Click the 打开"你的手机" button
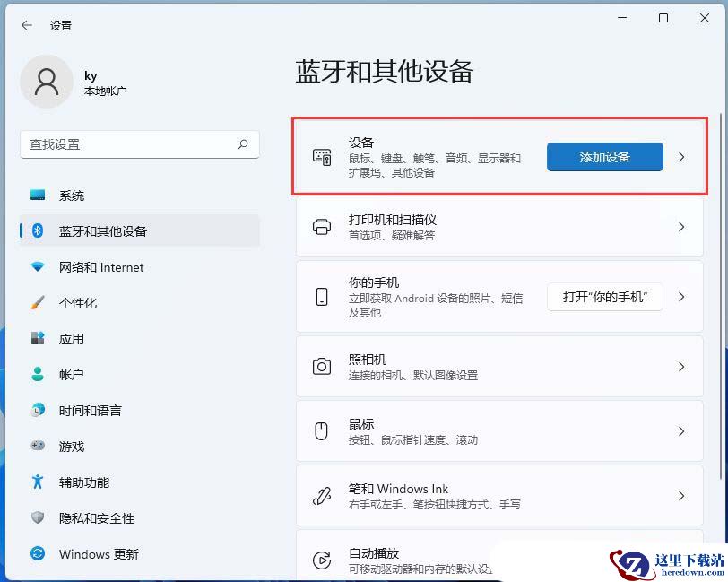Viewport: 728px width, 582px height. click(x=604, y=297)
